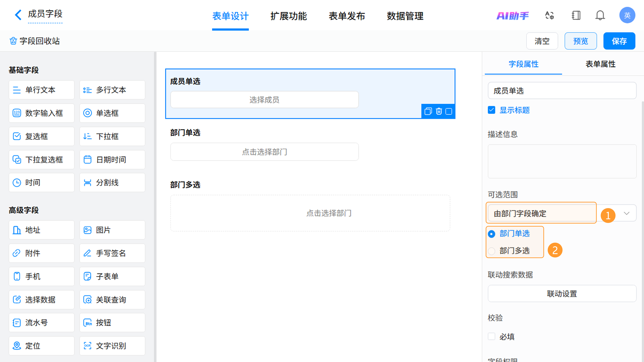Screen dimensions: 644x362
Task: Go to the 数据管理 tab
Action: coord(405,16)
